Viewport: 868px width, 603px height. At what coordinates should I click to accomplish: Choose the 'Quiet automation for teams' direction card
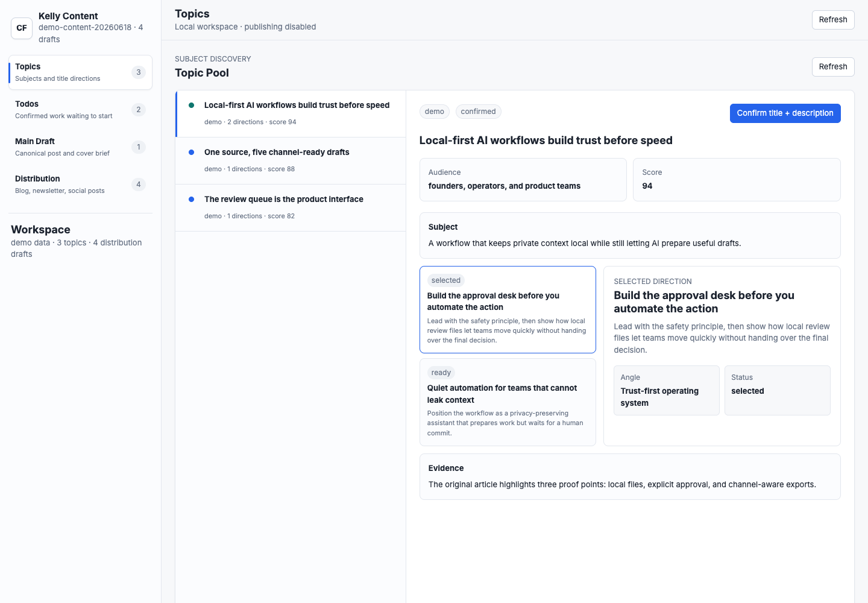[x=508, y=402]
